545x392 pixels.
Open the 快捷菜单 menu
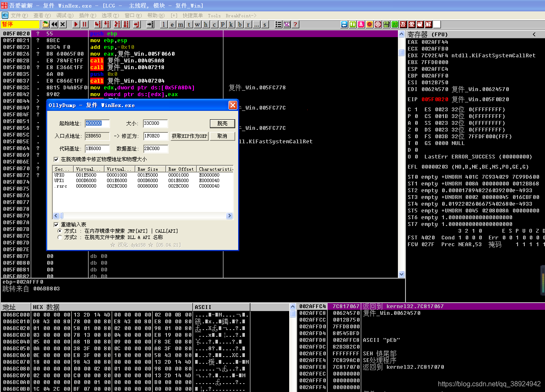193,16
